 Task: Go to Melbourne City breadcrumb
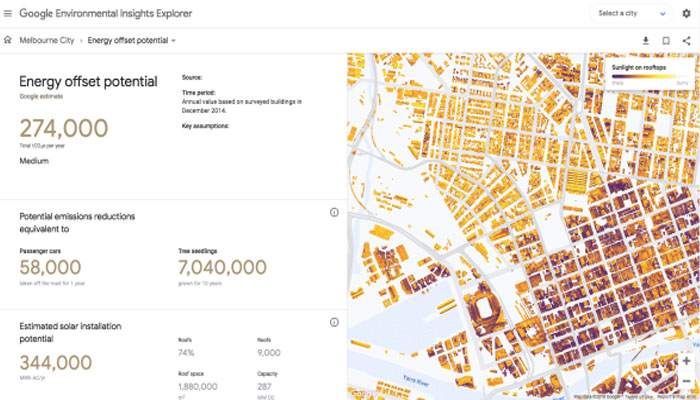(48, 41)
